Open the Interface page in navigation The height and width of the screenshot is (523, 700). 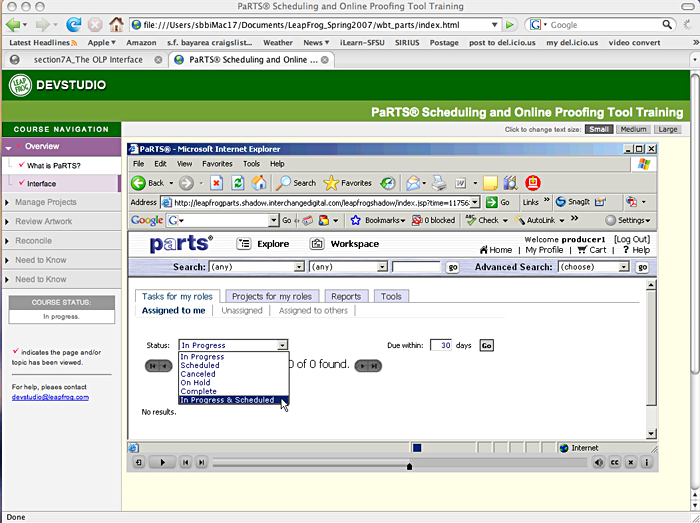click(42, 184)
